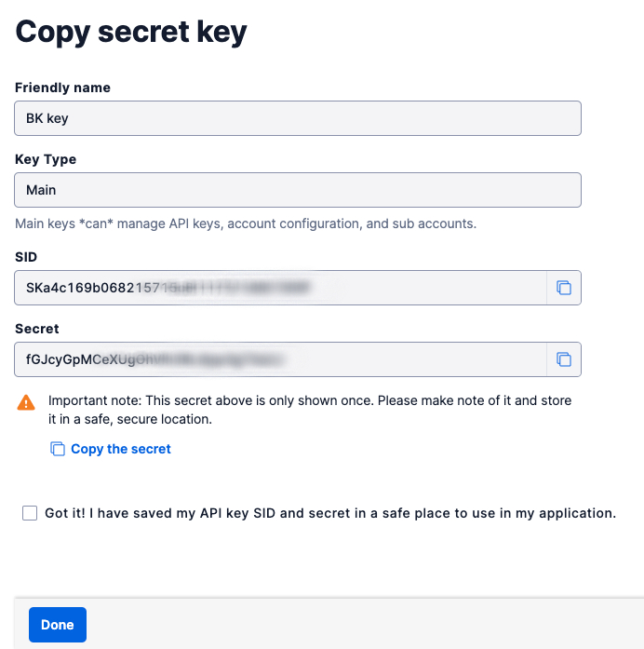
Task: Click the blurred portion of the secret value
Action: (x=223, y=359)
